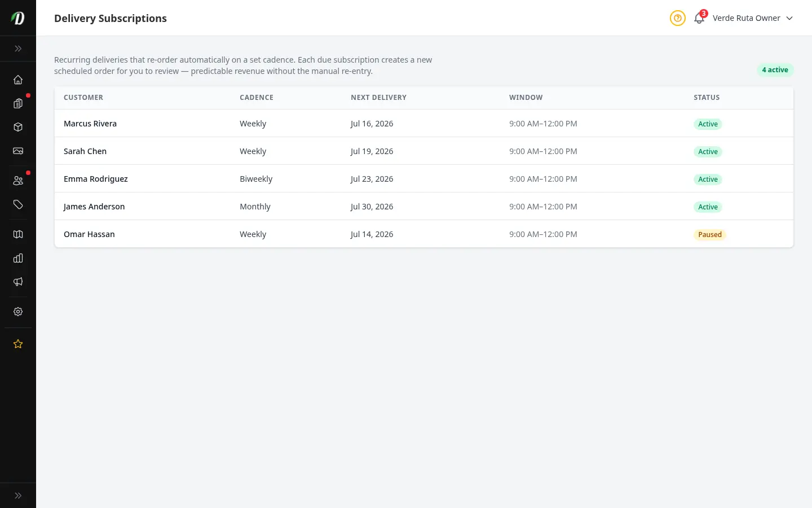Expand the sidebar using top double-chevron
812x508 pixels.
point(18,49)
